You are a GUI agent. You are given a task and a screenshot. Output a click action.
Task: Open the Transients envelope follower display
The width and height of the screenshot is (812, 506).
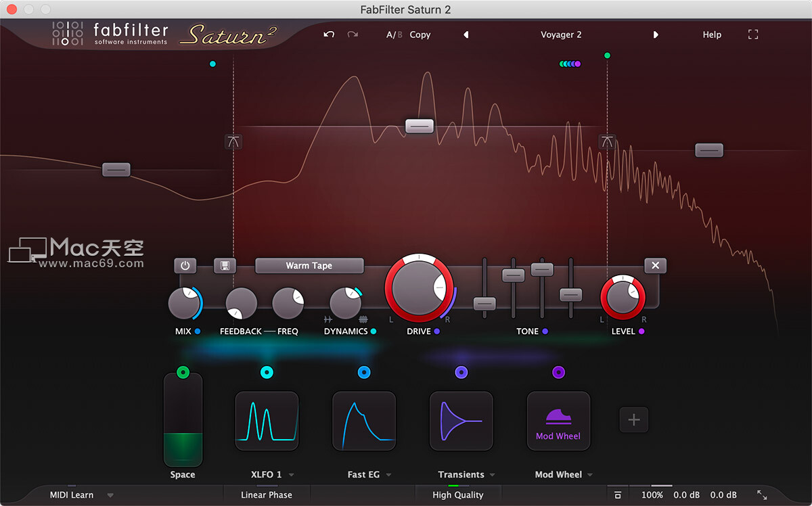pyautogui.click(x=461, y=421)
